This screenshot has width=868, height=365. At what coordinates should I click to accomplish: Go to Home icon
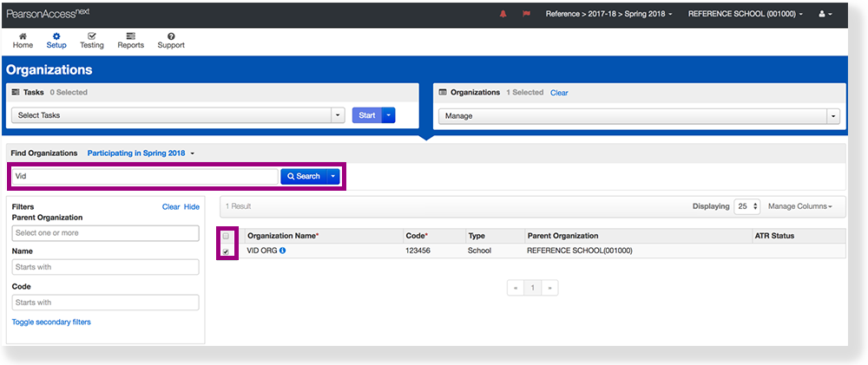click(x=23, y=40)
